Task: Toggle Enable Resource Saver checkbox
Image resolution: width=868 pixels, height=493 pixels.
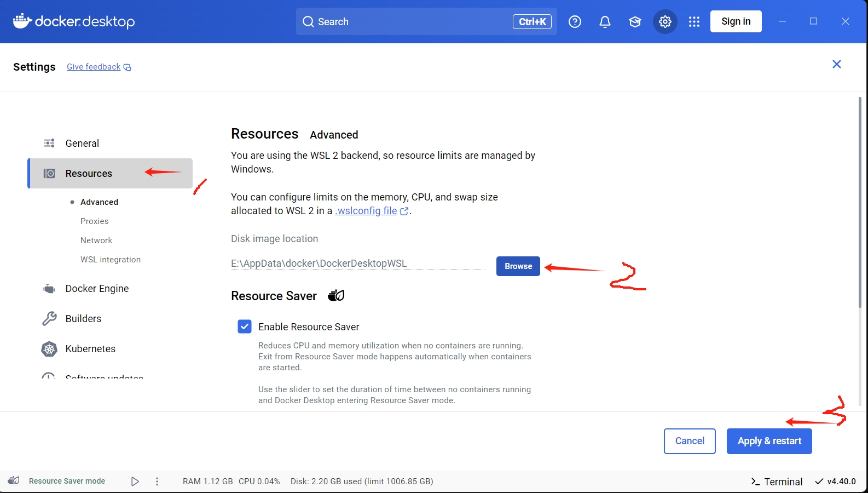Action: (245, 326)
